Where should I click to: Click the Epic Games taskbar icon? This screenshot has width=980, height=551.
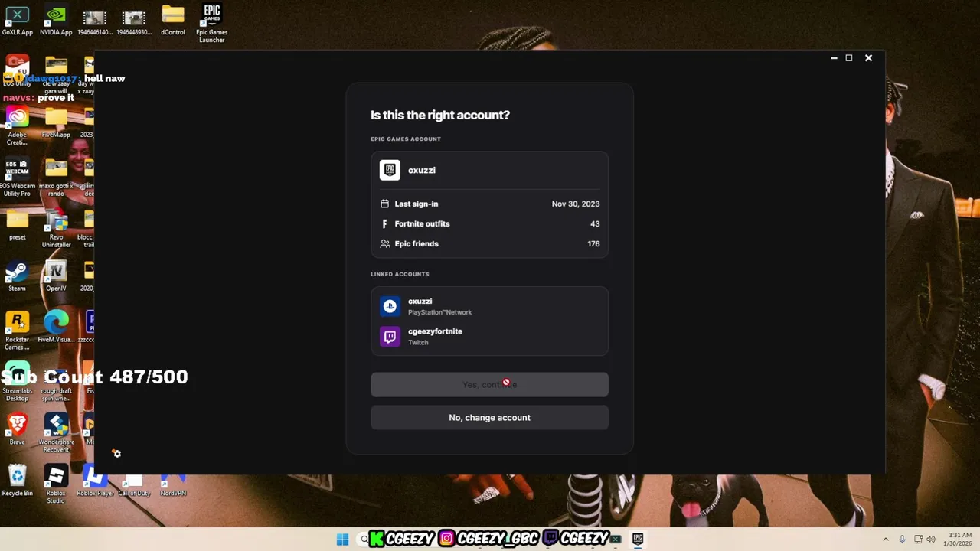click(637, 539)
